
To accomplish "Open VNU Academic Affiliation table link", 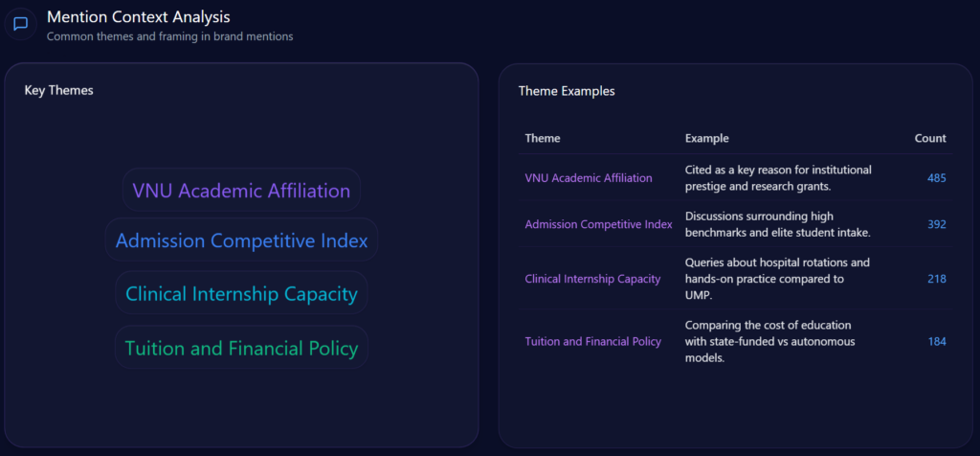I will click(x=589, y=178).
